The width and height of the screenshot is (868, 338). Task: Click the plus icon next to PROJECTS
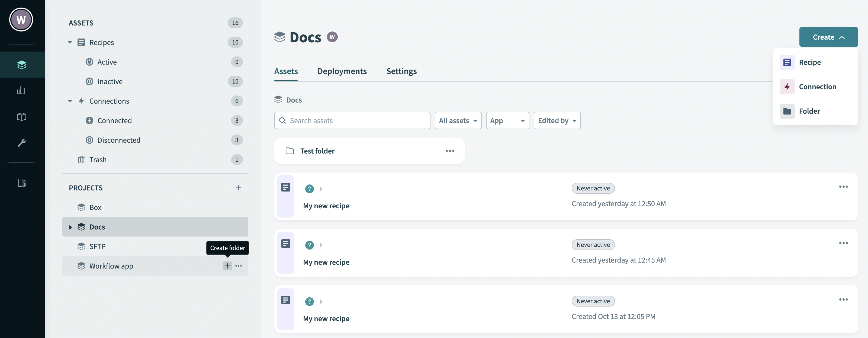(x=238, y=187)
